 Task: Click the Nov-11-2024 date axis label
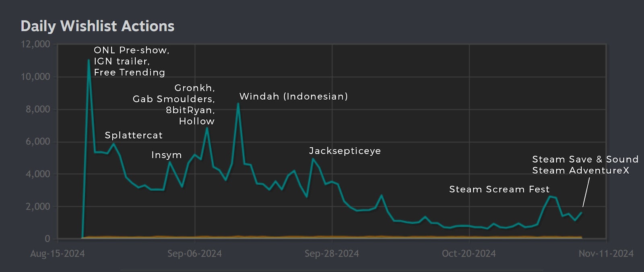(x=606, y=254)
